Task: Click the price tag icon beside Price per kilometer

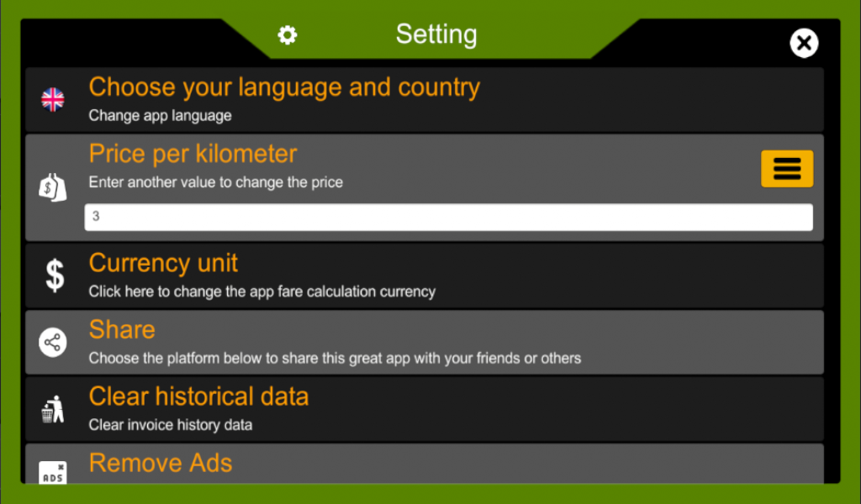Action: coord(53,186)
